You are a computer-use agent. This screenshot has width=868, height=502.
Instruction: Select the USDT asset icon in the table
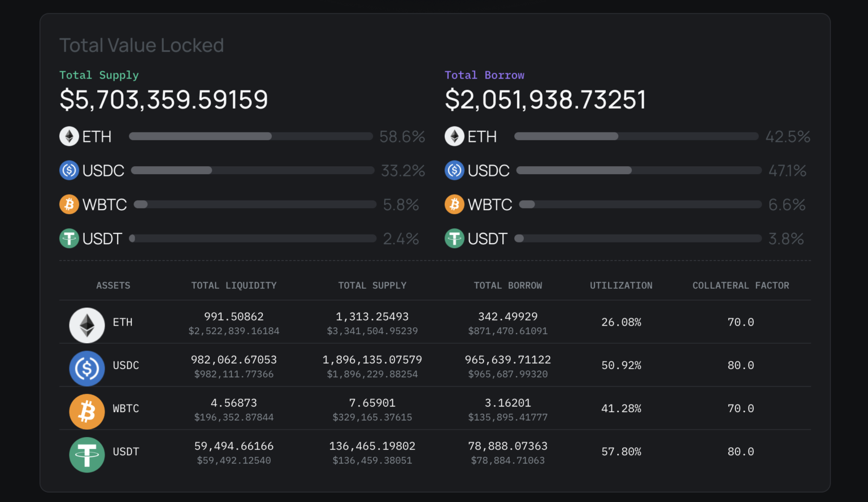coord(86,455)
